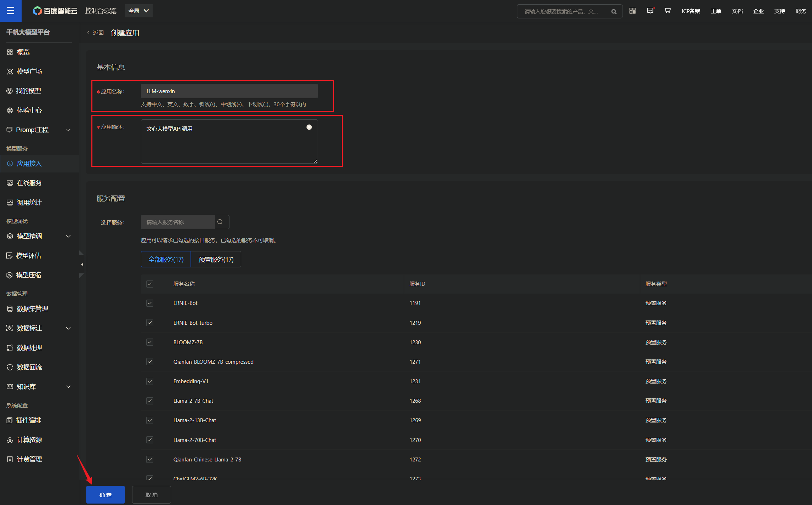
Task: Open the 控制台总览 link
Action: 101,11
